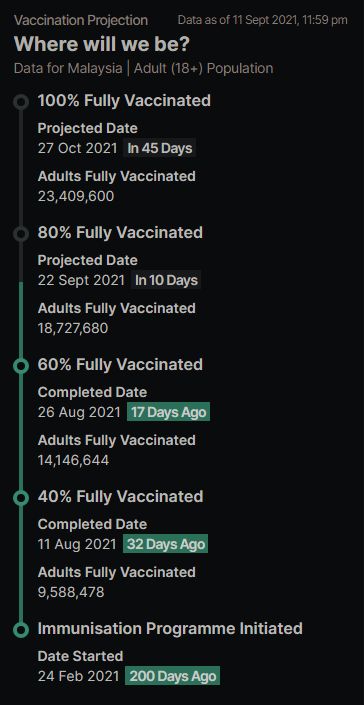This screenshot has height=705, width=364.
Task: Click the Immunisation Programme Initiated timeline circle
Action: point(21,629)
